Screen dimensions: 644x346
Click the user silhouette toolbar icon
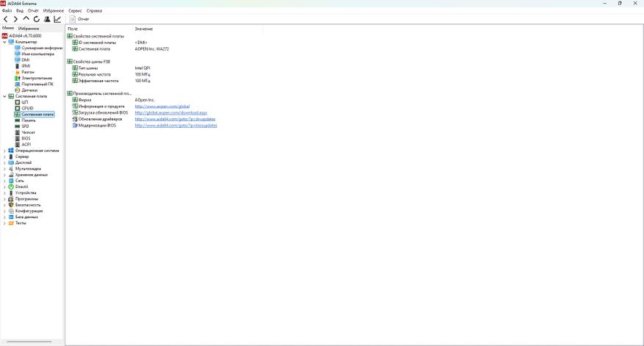[x=47, y=19]
